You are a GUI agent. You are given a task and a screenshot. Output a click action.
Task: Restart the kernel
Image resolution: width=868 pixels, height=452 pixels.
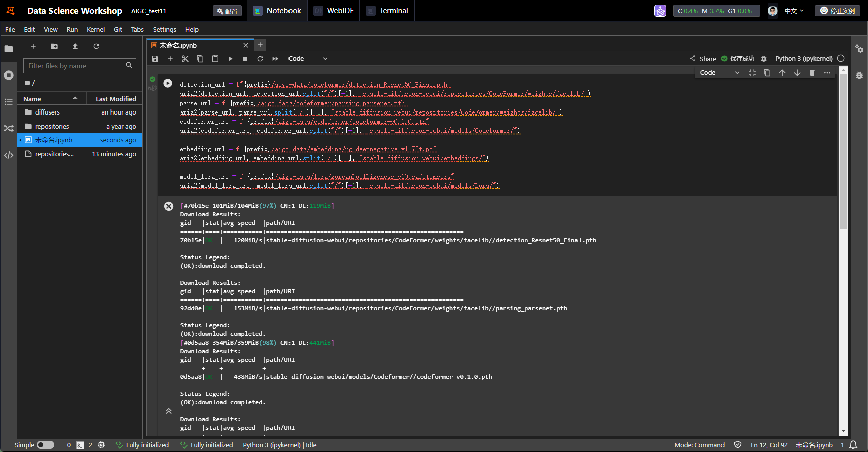click(x=260, y=59)
